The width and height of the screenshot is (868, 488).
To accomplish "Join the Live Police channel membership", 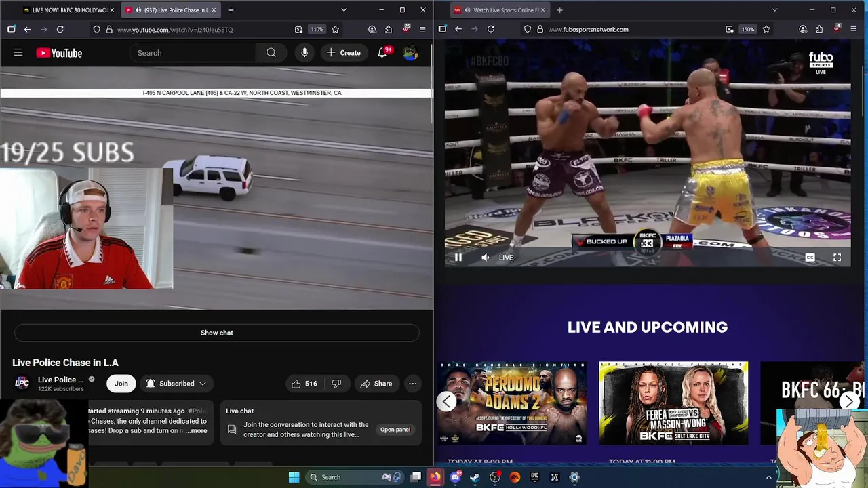I will click(121, 384).
